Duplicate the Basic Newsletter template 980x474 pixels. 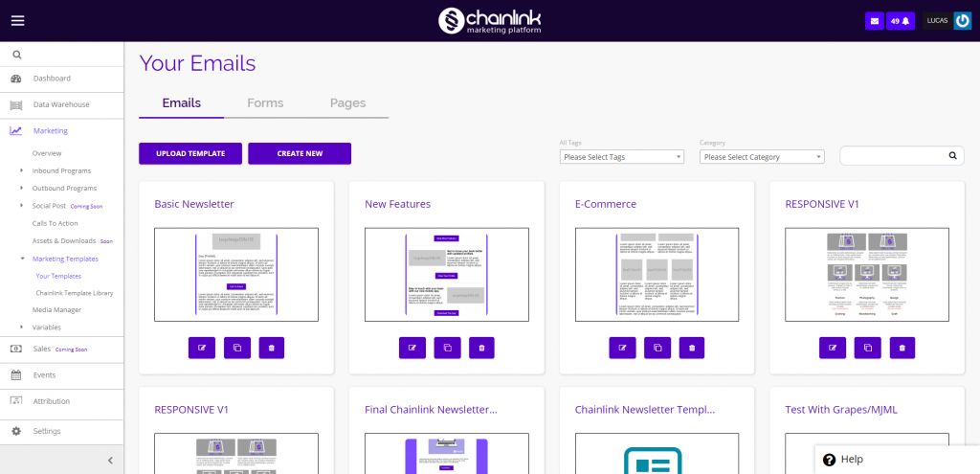pyautogui.click(x=237, y=348)
